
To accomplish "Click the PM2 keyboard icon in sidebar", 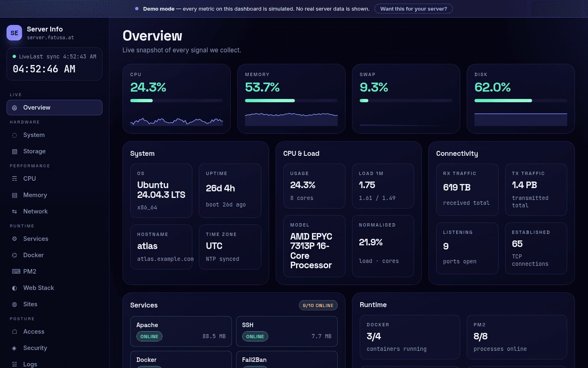I will tap(16, 272).
